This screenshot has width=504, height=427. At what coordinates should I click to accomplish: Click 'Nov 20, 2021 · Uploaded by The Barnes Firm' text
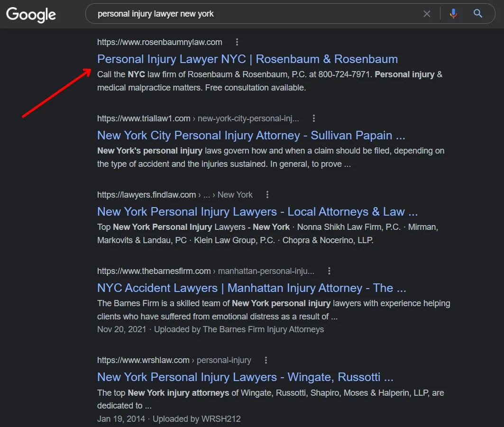[x=211, y=330]
